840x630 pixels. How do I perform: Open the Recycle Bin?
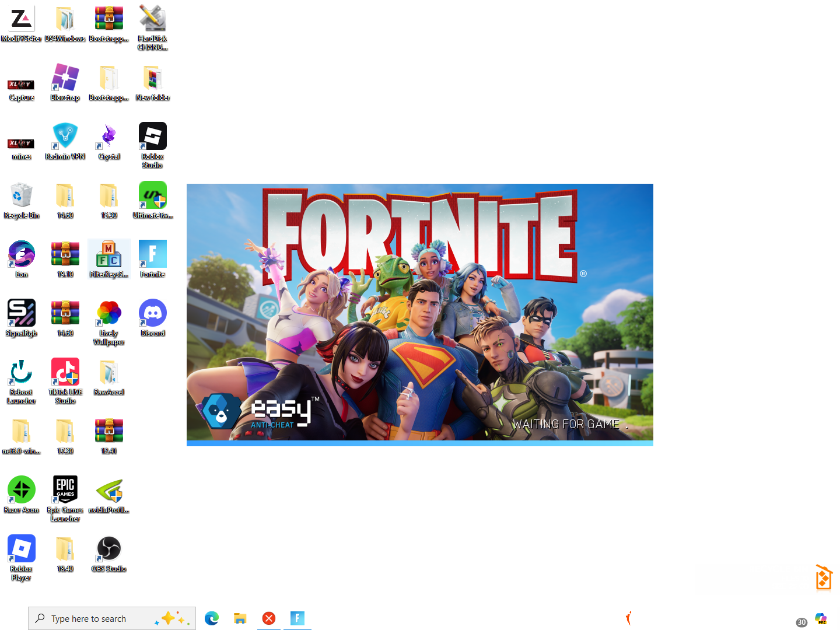pos(22,200)
